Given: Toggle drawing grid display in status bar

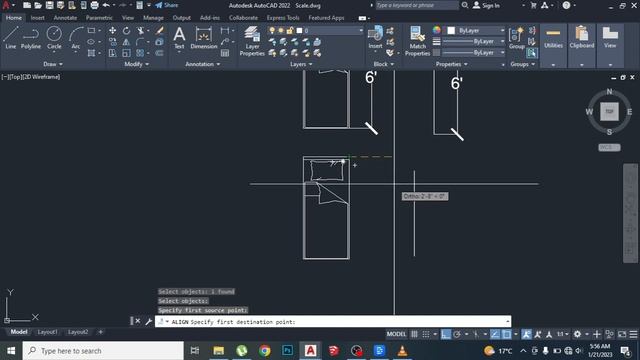Looking at the screenshot, I should tap(414, 334).
